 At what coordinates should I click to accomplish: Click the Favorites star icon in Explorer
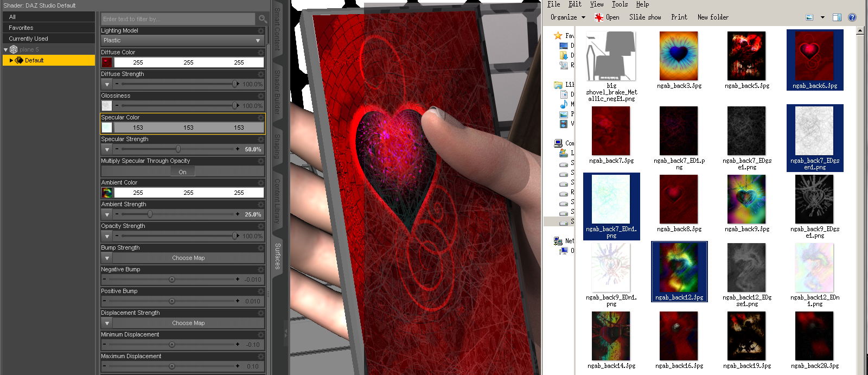558,36
